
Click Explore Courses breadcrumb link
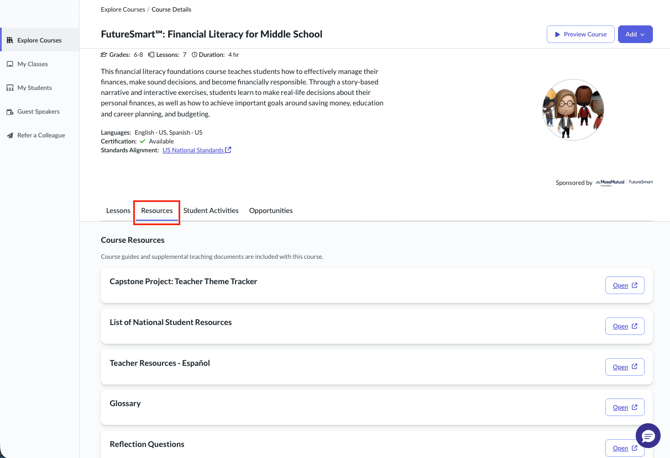point(123,9)
